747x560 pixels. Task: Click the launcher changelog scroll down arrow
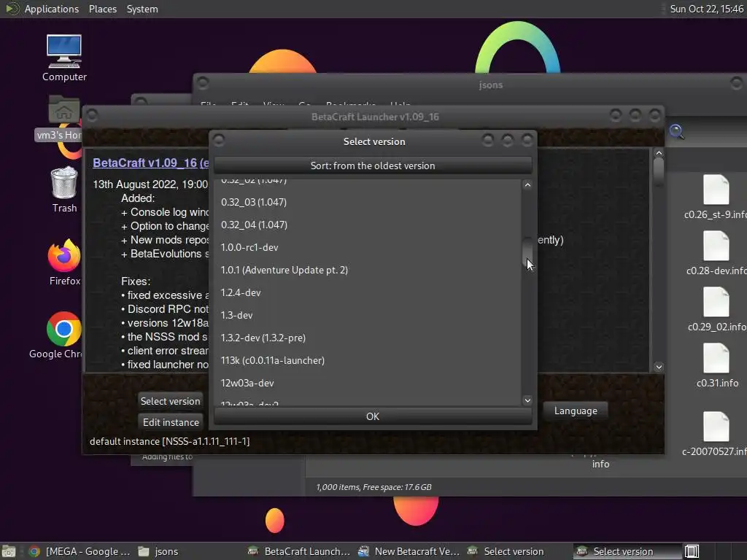tap(659, 367)
